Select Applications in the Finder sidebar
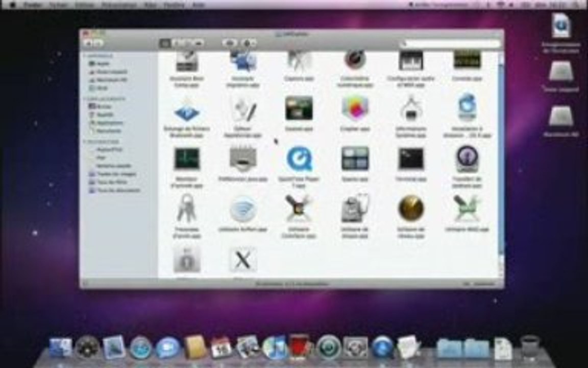 [106, 123]
